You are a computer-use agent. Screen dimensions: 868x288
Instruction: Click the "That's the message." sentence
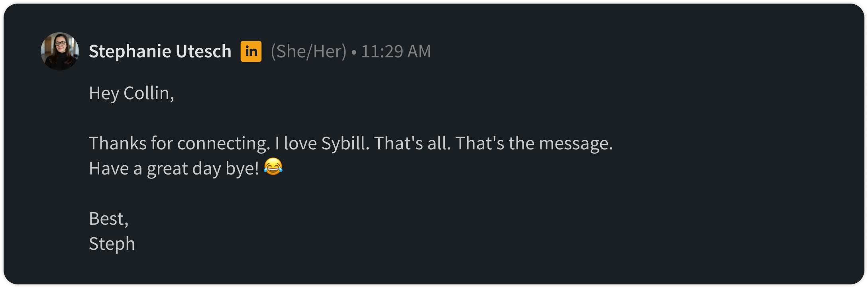534,143
